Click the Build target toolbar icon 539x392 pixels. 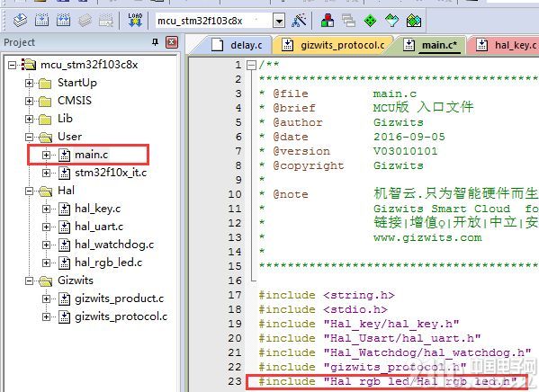click(42, 21)
